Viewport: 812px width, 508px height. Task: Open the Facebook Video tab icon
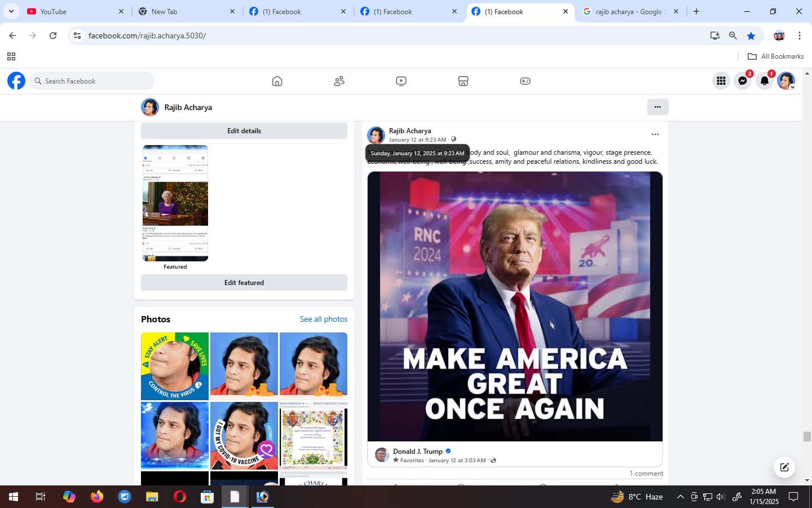[x=401, y=81]
